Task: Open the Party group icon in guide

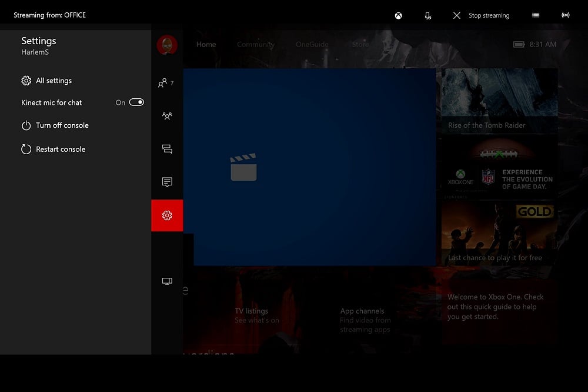Action: pos(167,115)
